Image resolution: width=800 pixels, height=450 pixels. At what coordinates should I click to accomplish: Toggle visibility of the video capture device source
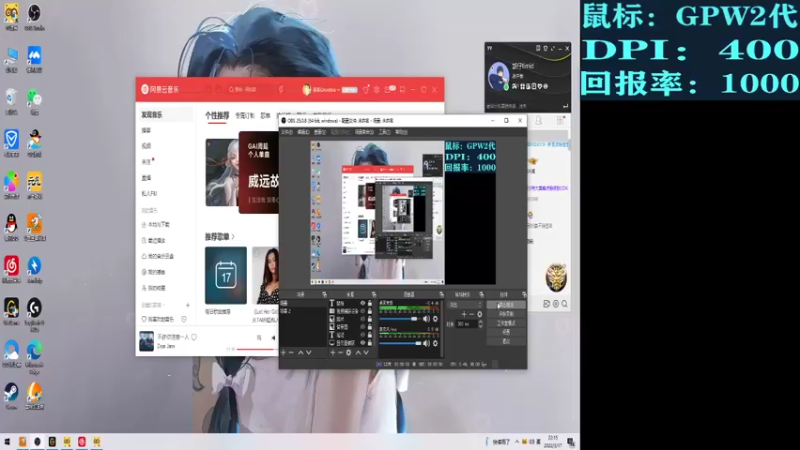[363, 311]
